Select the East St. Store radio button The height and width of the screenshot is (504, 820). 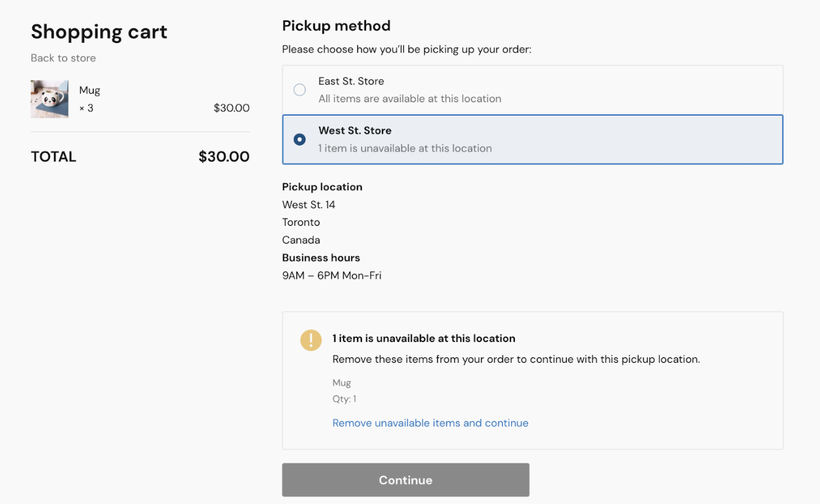(x=300, y=89)
